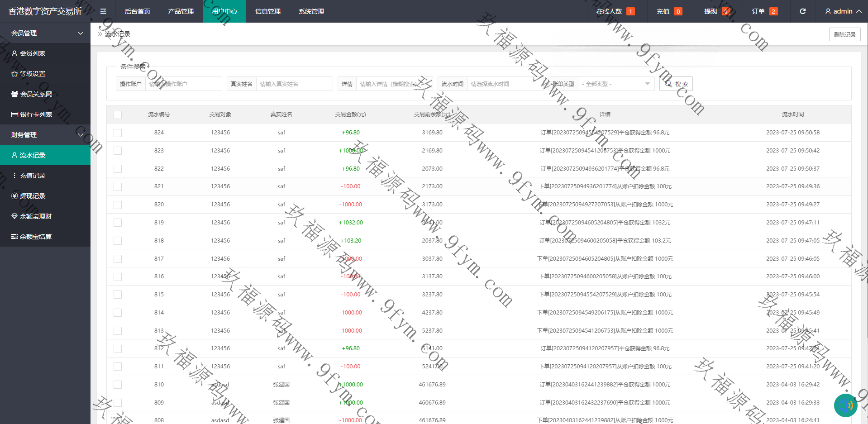Check the box for record 824

(x=118, y=133)
